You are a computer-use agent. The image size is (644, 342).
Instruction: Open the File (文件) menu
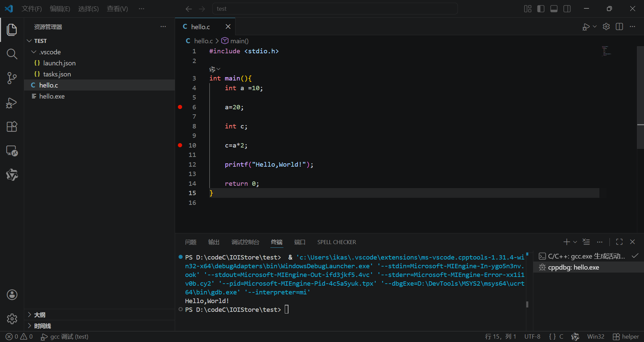coord(32,9)
